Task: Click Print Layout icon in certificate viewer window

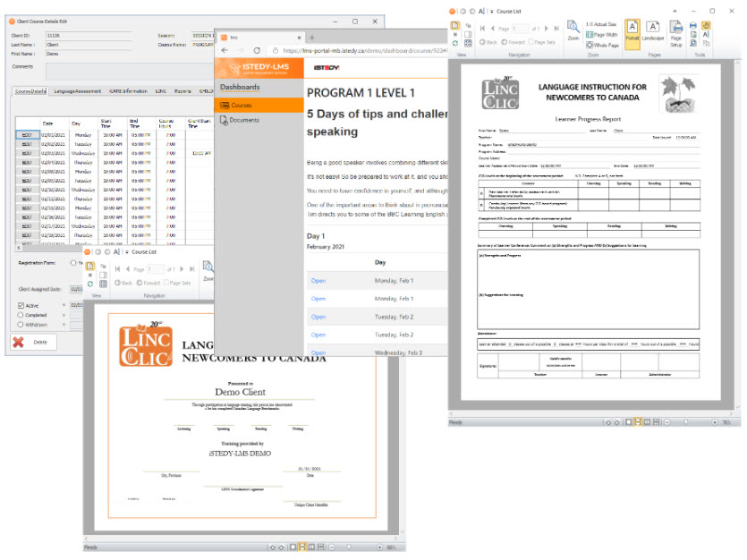Action: coord(90,266)
